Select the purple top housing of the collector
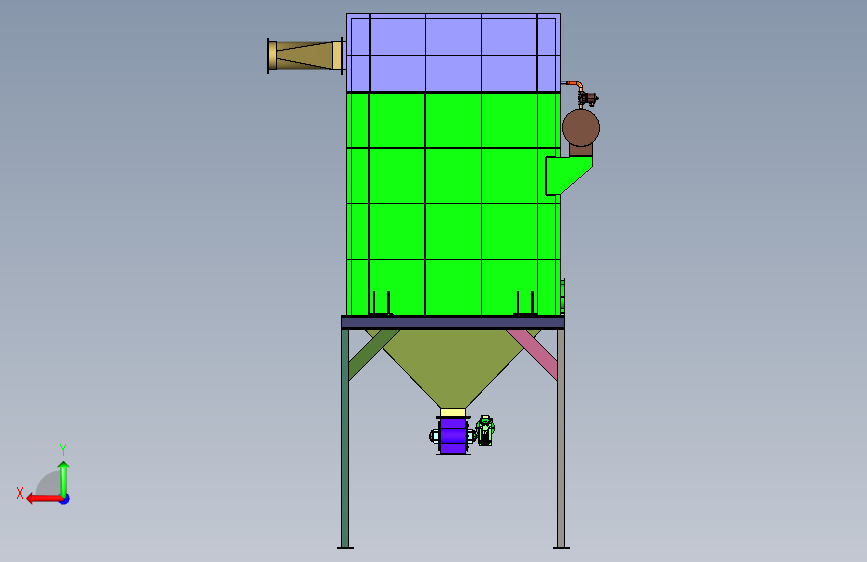 pyautogui.click(x=453, y=53)
